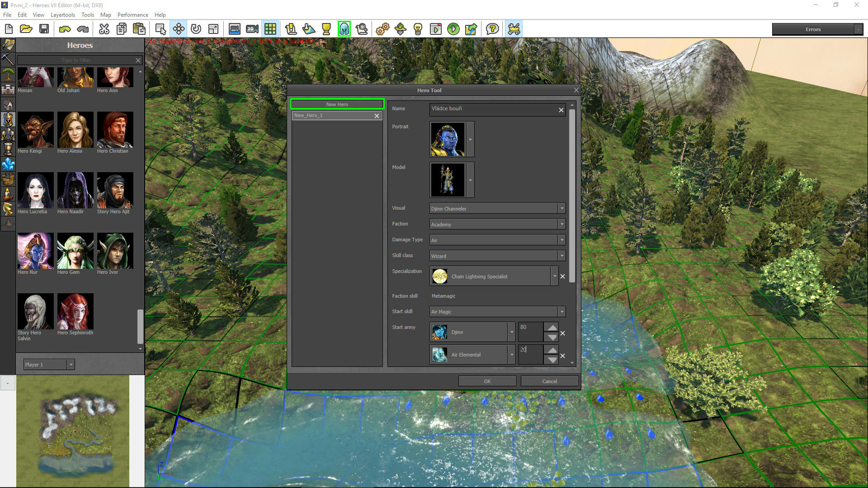Open the Edit menu
The height and width of the screenshot is (488, 868).
point(22,14)
